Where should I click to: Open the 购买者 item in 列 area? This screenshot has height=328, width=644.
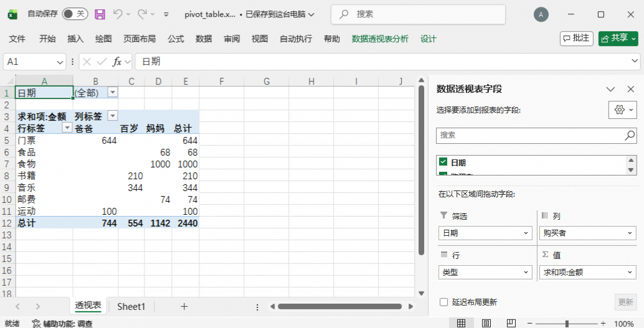[587, 233]
